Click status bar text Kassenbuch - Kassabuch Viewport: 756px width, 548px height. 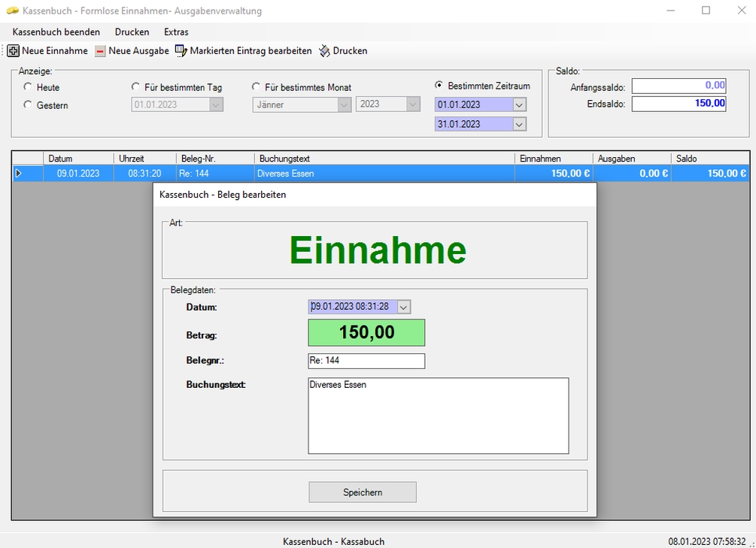334,542
